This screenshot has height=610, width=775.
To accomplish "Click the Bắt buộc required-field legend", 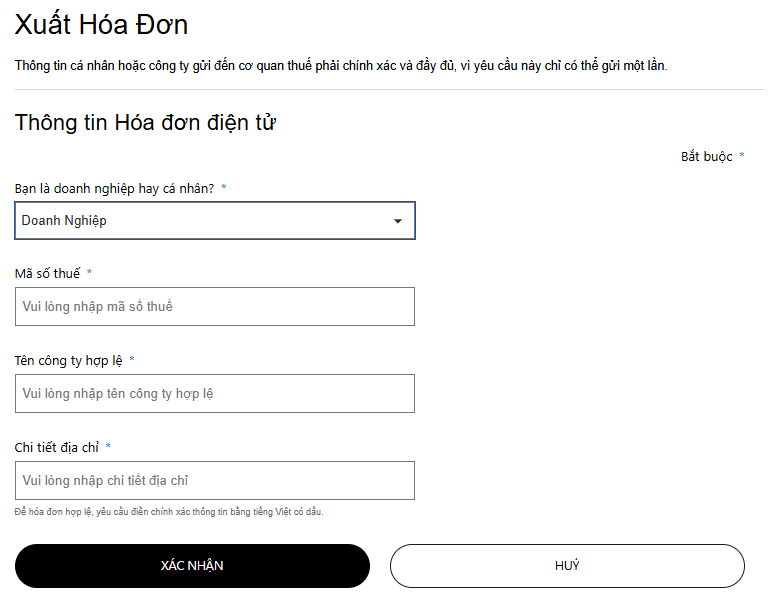I will tap(707, 157).
